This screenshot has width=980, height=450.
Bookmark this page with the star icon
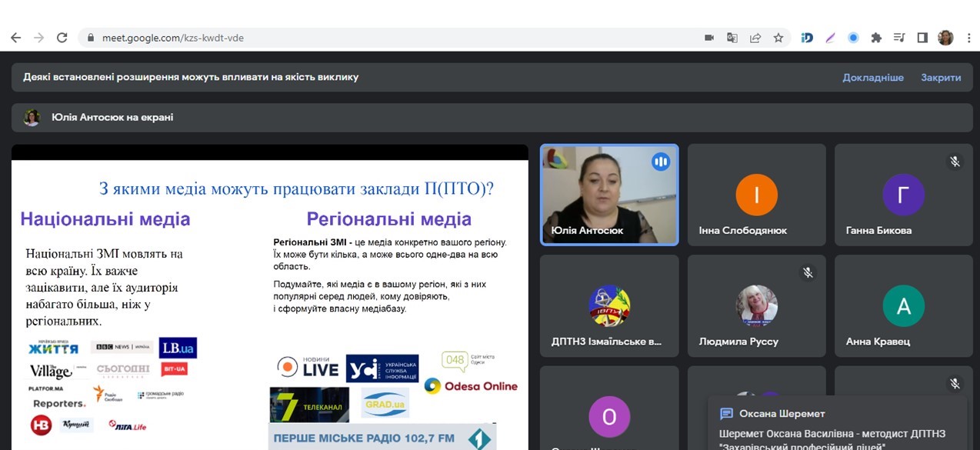click(x=778, y=38)
